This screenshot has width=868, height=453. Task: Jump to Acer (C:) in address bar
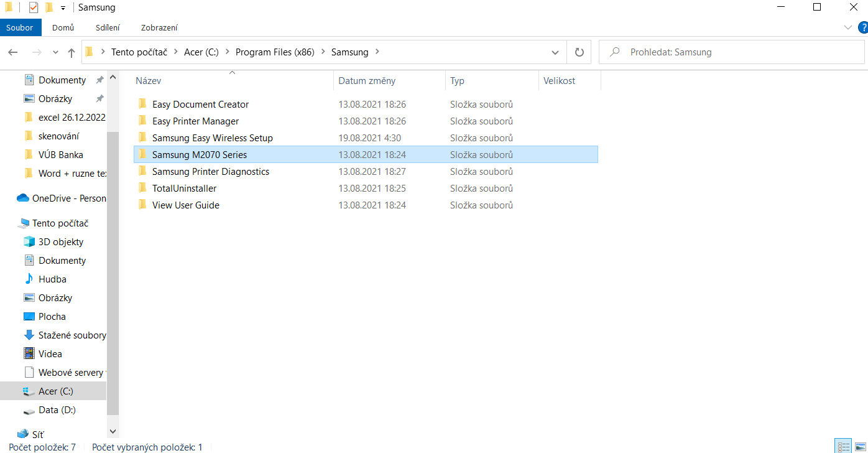point(201,52)
